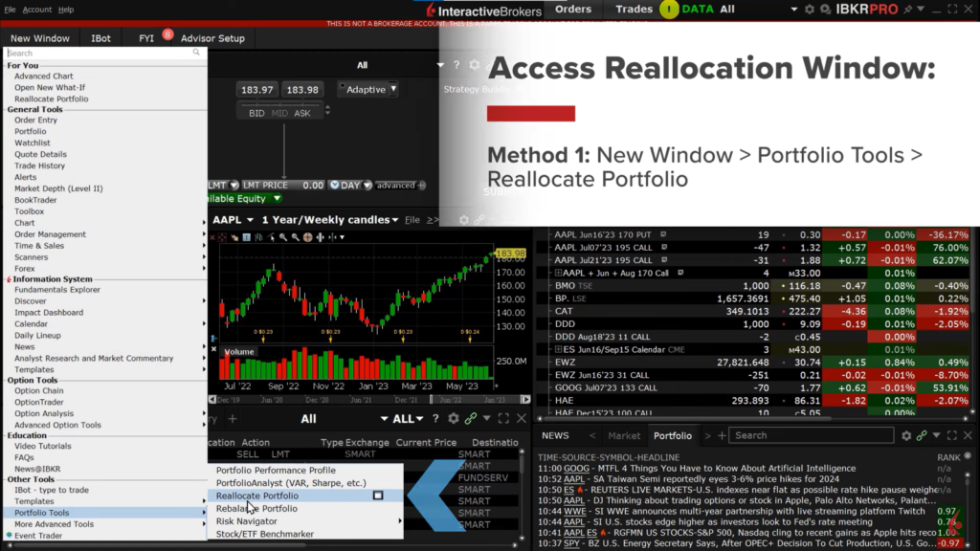
Task: Toggle the Reallocate Portfolio pop-out box
Action: [x=378, y=496]
